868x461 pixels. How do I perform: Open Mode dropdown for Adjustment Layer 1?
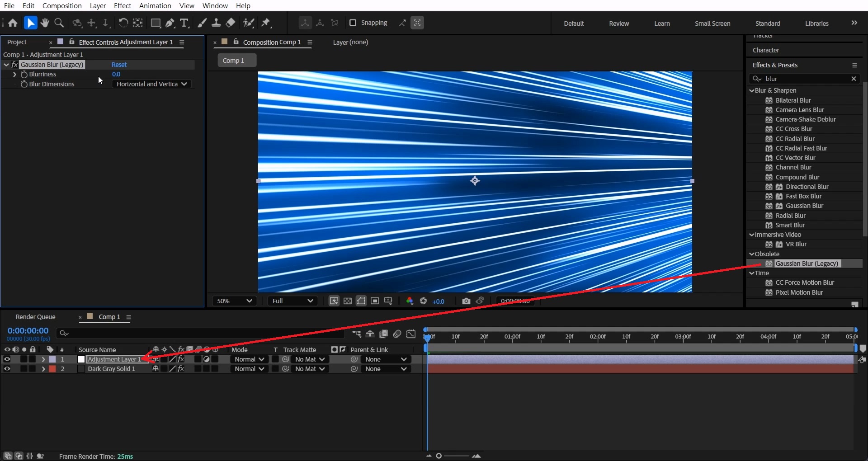[x=249, y=359]
